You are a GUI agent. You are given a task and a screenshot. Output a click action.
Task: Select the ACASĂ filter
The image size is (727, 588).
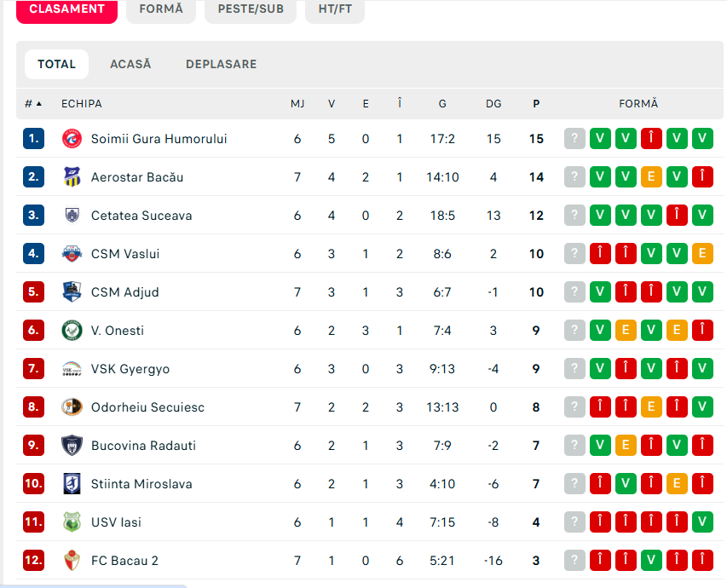[x=130, y=64]
